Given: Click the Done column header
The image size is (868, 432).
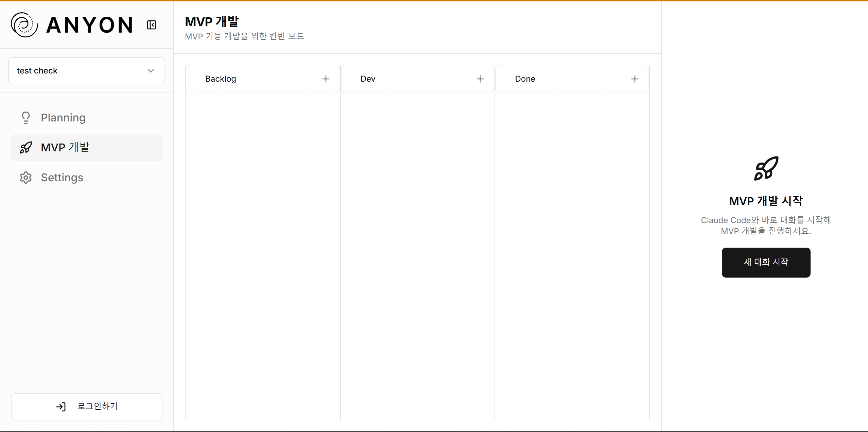Looking at the screenshot, I should [x=525, y=79].
